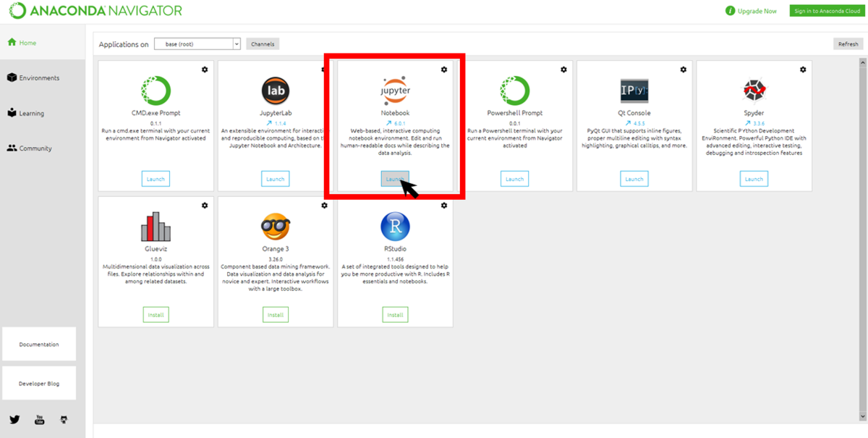Launch JupyterLab
Image resolution: width=868 pixels, height=438 pixels.
point(276,179)
